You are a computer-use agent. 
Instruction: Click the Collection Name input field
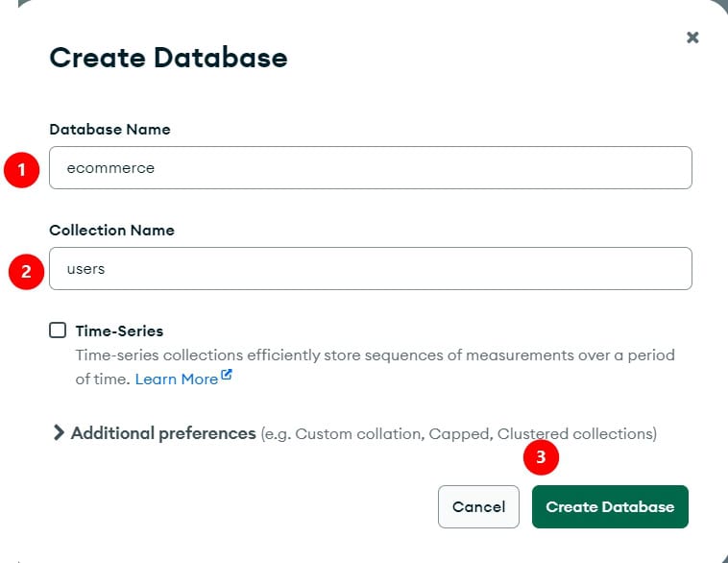point(371,268)
